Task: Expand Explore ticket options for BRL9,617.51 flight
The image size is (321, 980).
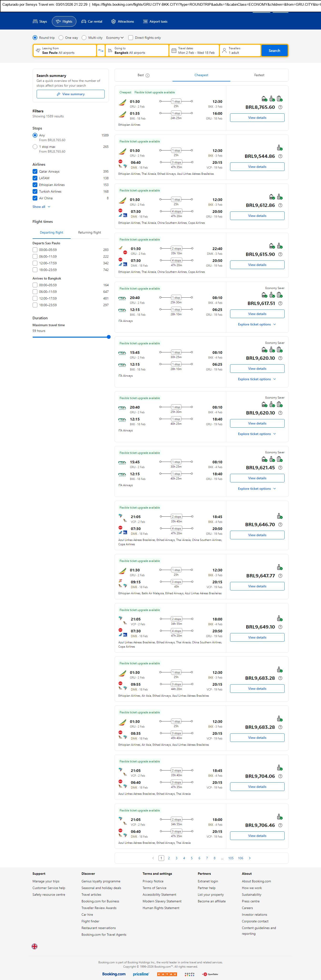Action: click(x=257, y=325)
